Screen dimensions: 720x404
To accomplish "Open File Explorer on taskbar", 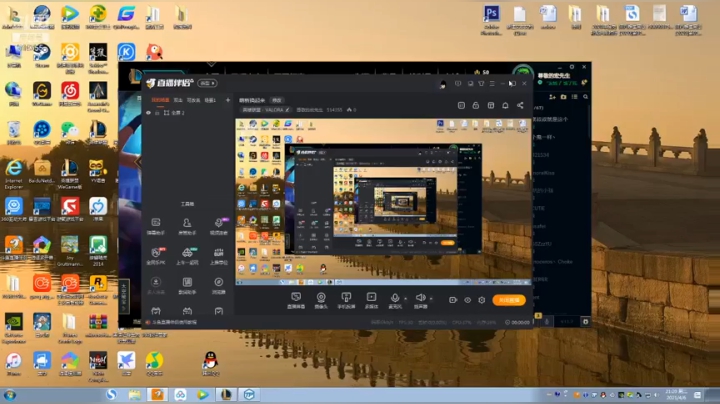I will [x=135, y=395].
